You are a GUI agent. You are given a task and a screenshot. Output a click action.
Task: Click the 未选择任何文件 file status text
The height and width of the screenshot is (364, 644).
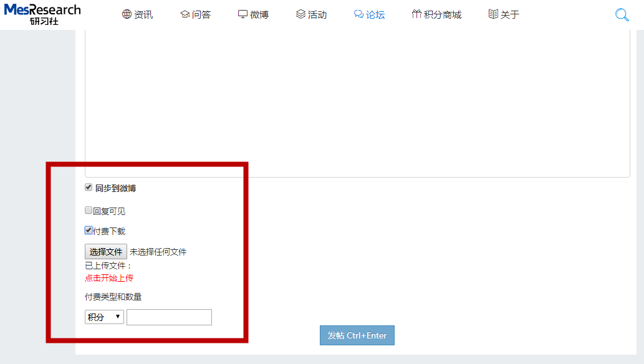[158, 252]
